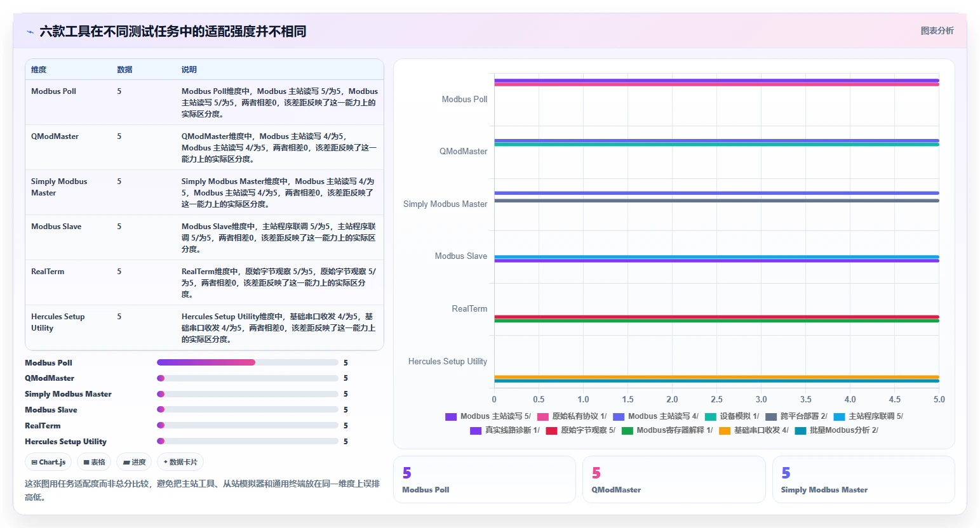Click orange swatch for 基础串口收发 4/
980x528 pixels.
(x=725, y=430)
